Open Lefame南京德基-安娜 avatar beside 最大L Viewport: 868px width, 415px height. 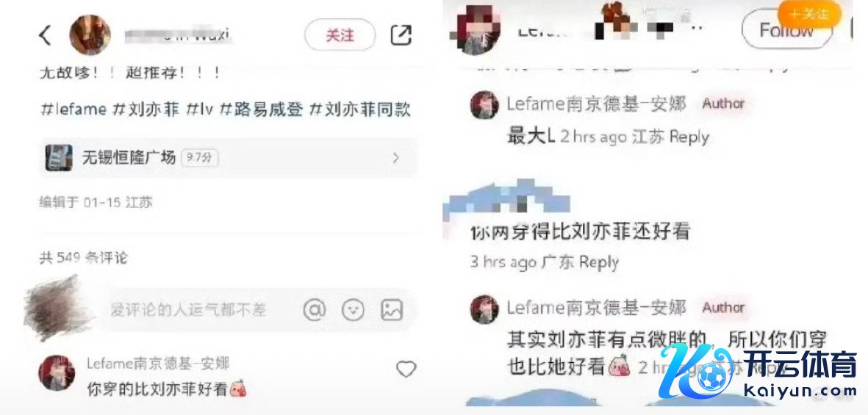click(x=484, y=104)
